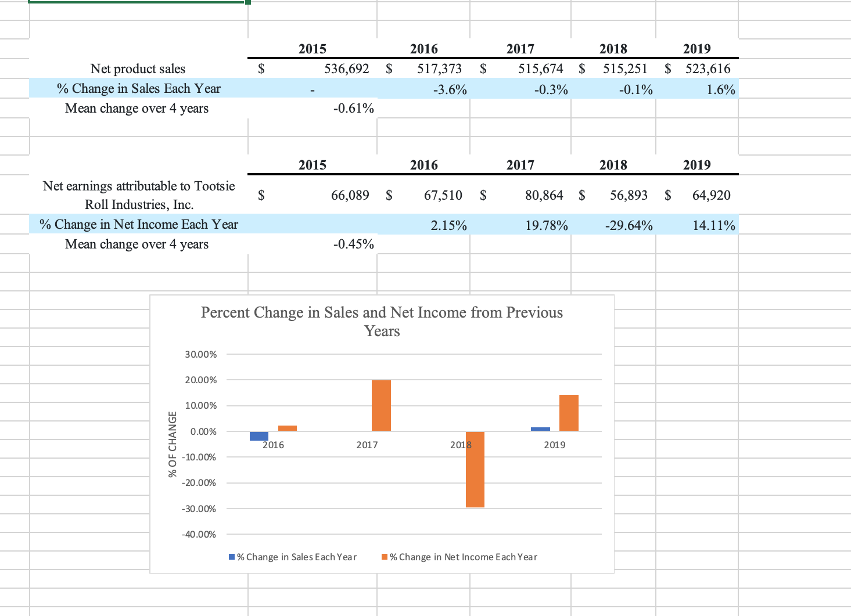Viewport: 851px width, 616px height.
Task: Click the orange 2019 net income bar
Action: 569,413
